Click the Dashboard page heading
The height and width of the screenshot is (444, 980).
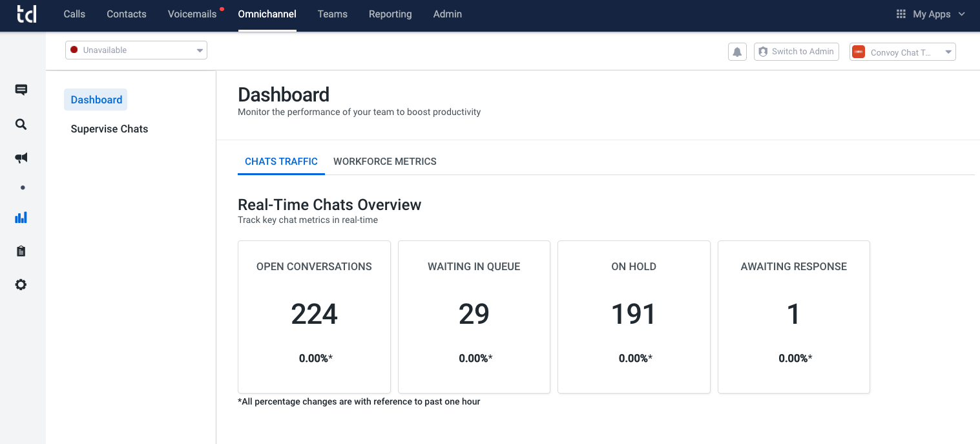click(x=284, y=95)
